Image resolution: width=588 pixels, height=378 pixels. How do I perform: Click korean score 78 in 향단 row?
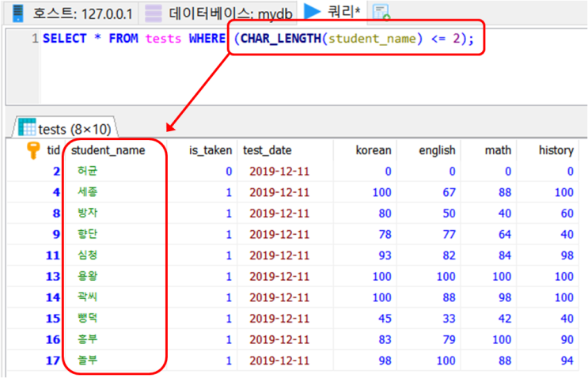[x=385, y=234]
